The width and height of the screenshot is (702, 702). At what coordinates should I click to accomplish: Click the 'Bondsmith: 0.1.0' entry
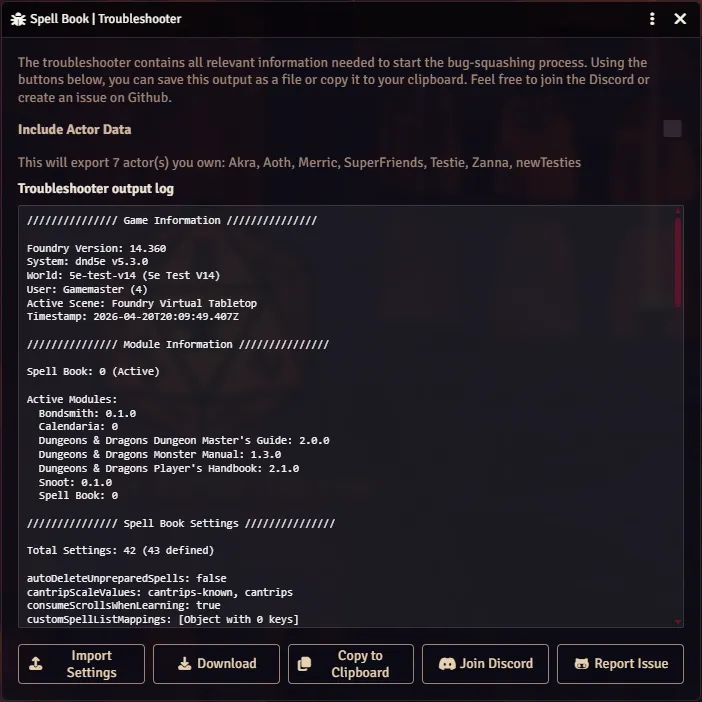[87, 413]
